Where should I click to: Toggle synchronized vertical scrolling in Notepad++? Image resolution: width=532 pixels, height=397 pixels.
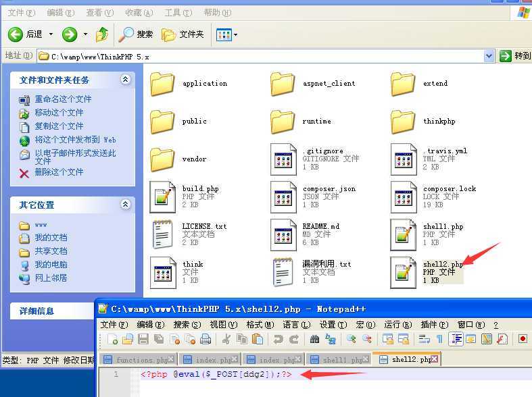point(387,339)
